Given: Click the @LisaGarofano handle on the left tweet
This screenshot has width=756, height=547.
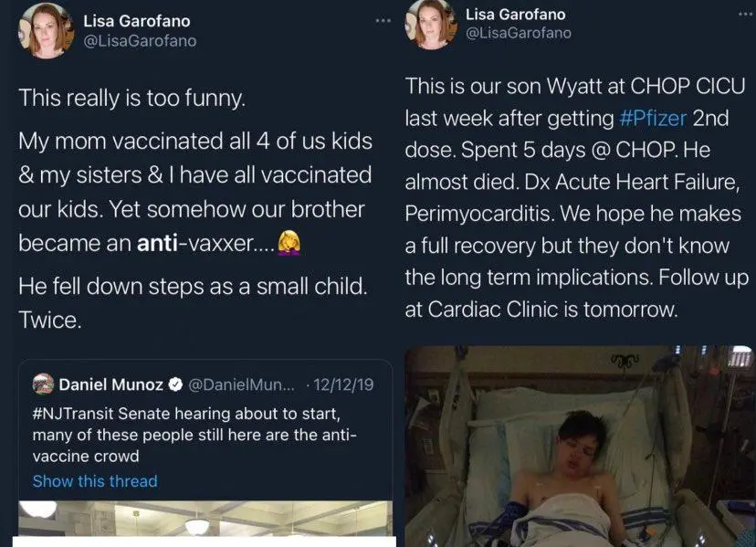Looking at the screenshot, I should 139,41.
